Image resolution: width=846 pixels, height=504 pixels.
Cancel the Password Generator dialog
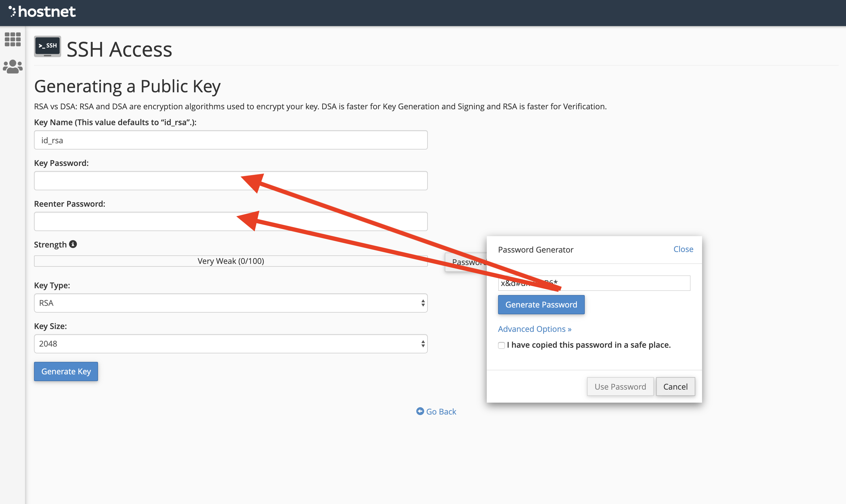pos(675,386)
